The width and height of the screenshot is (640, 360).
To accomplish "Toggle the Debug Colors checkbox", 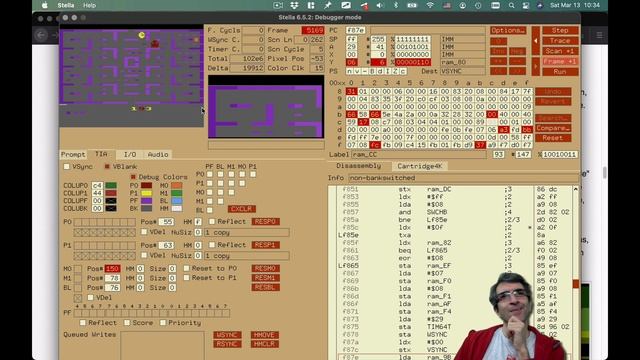I will click(x=133, y=177).
